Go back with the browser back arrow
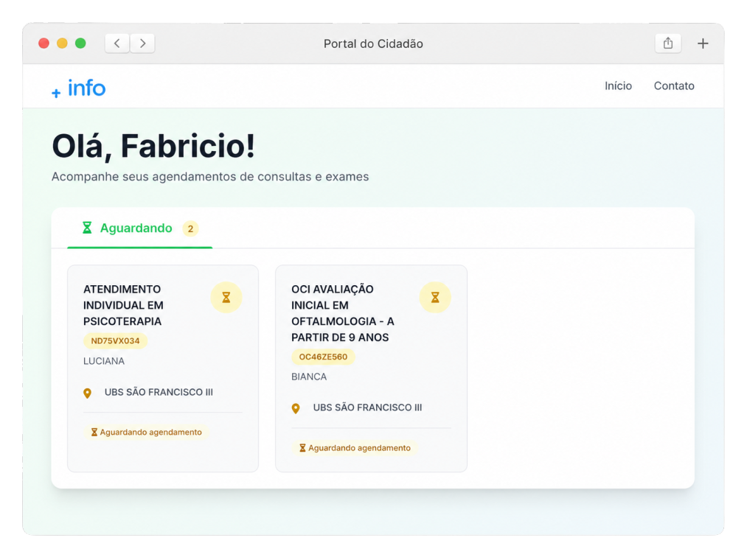Image resolution: width=747 pixels, height=560 pixels. tap(117, 43)
